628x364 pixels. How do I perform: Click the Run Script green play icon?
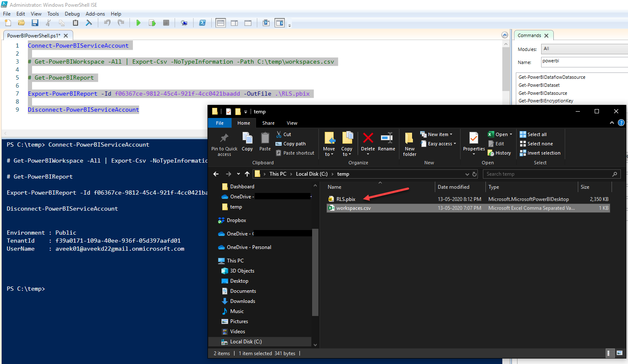138,23
